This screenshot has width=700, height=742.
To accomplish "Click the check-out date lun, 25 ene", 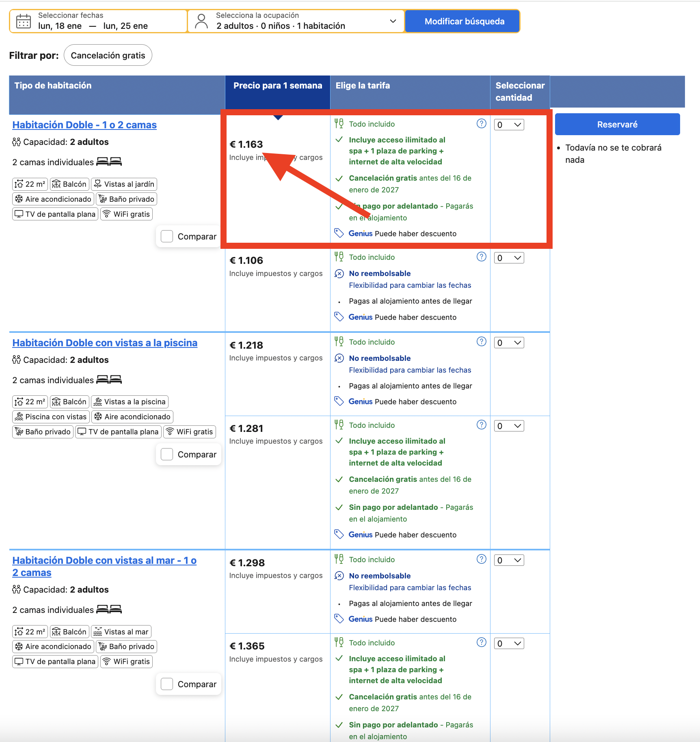I will (125, 26).
